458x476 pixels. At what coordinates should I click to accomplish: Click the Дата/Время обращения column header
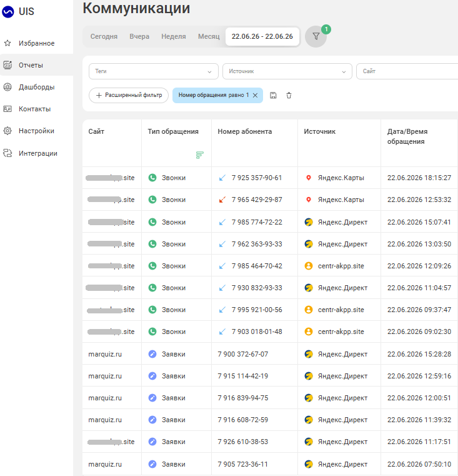[407, 136]
